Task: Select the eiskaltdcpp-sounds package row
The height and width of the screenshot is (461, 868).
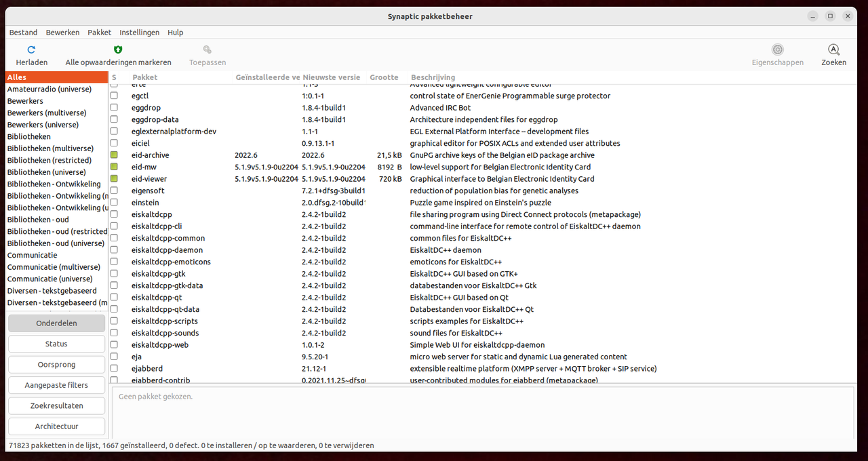Action: click(484, 333)
